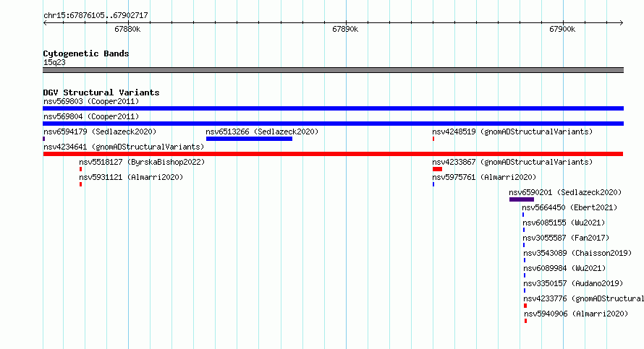
Task: Click the nsv569804 (Cooper2011) blue variant bar
Action: [x=333, y=124]
